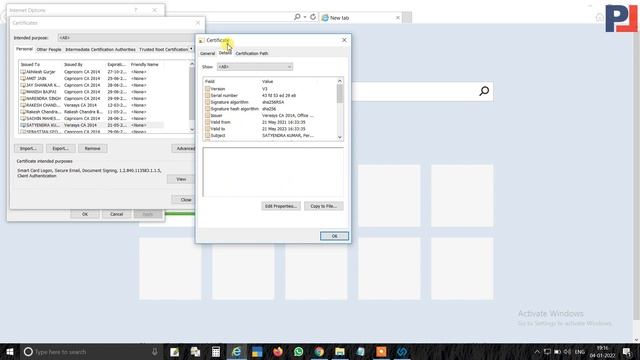The height and width of the screenshot is (360, 640).
Task: Open the Windows Start menu
Action: pos(10,351)
